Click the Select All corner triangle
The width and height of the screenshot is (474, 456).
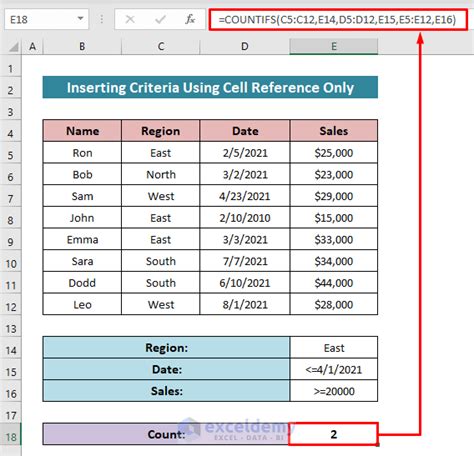pos(13,47)
